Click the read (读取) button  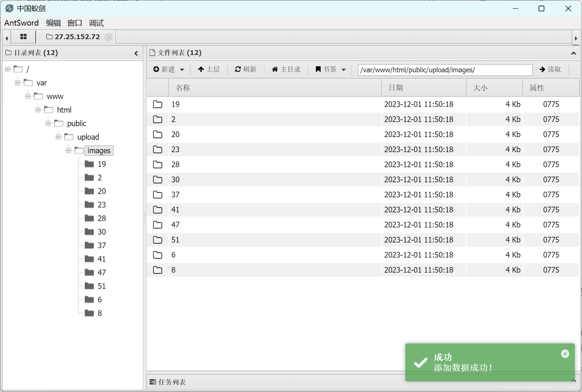click(x=550, y=69)
